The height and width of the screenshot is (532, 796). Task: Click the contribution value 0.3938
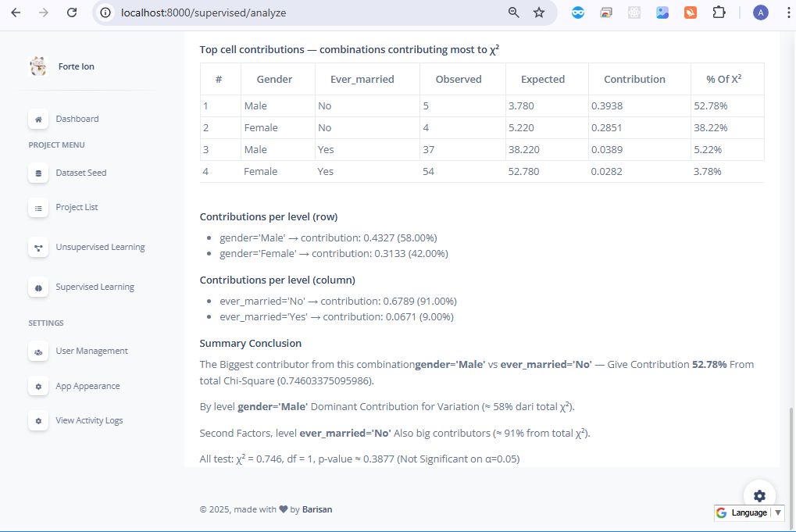pyautogui.click(x=607, y=105)
